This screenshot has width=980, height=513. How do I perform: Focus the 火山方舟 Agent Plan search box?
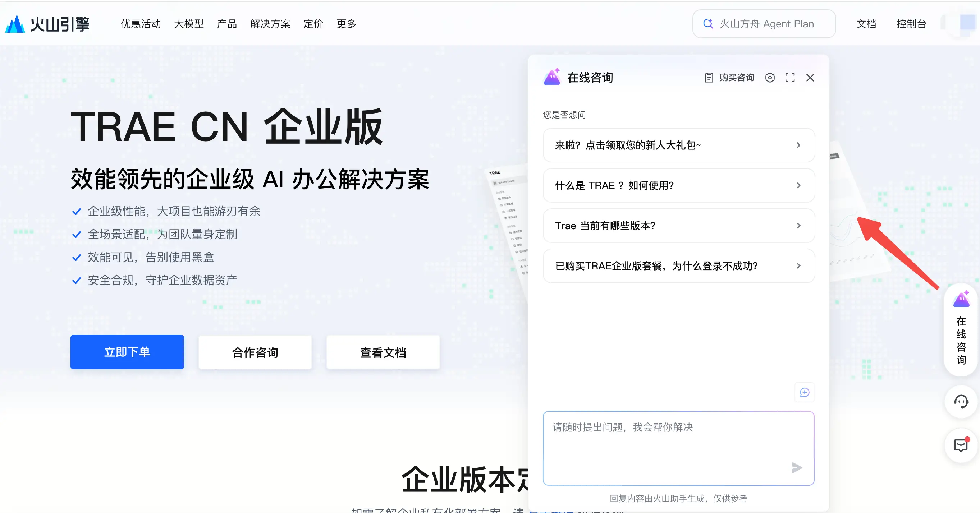(x=764, y=24)
